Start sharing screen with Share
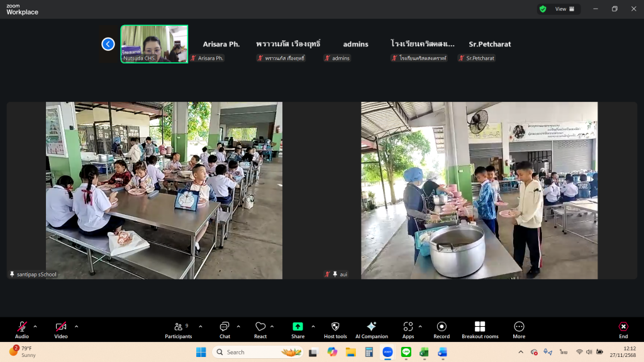The height and width of the screenshot is (362, 644). click(297, 329)
